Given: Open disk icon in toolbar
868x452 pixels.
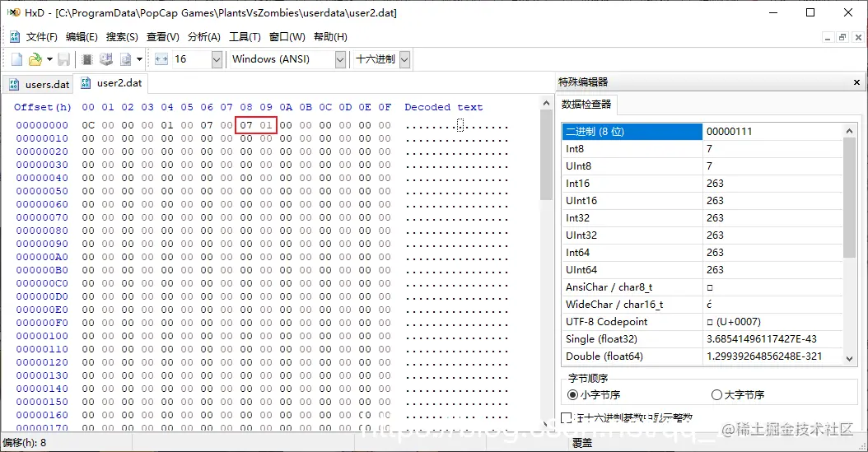Looking at the screenshot, I should coord(105,59).
